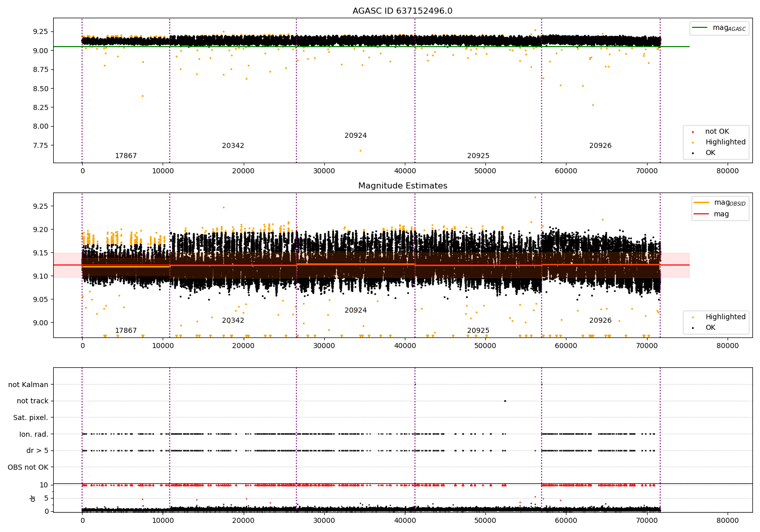Click 'OK' legend entry in the top plot
760x532 pixels.
(x=704, y=153)
